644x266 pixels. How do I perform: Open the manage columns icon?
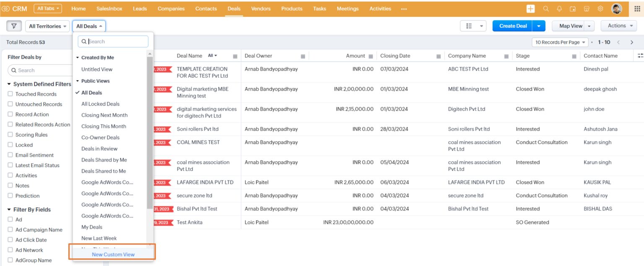(640, 56)
